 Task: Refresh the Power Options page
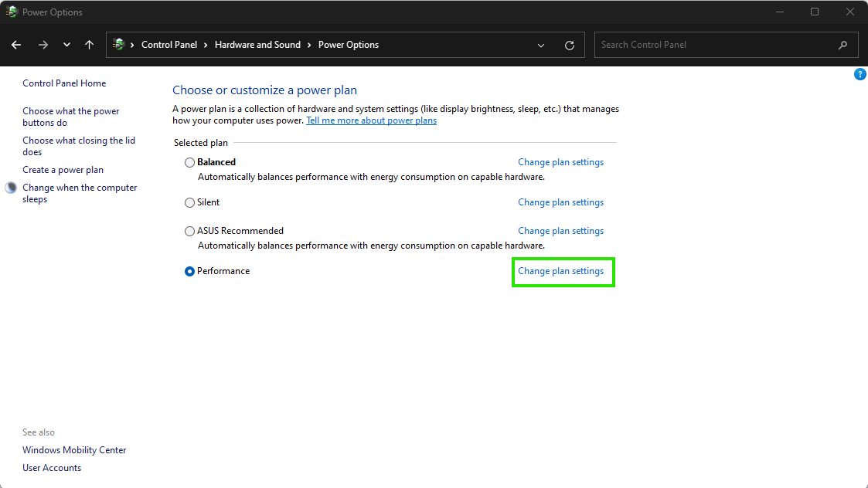point(570,45)
